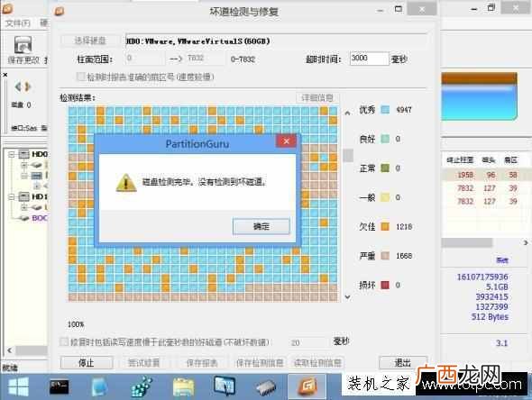The height and width of the screenshot is (400, 532).
Task: Click the end cylinder field showing 7832
Action: (205, 59)
